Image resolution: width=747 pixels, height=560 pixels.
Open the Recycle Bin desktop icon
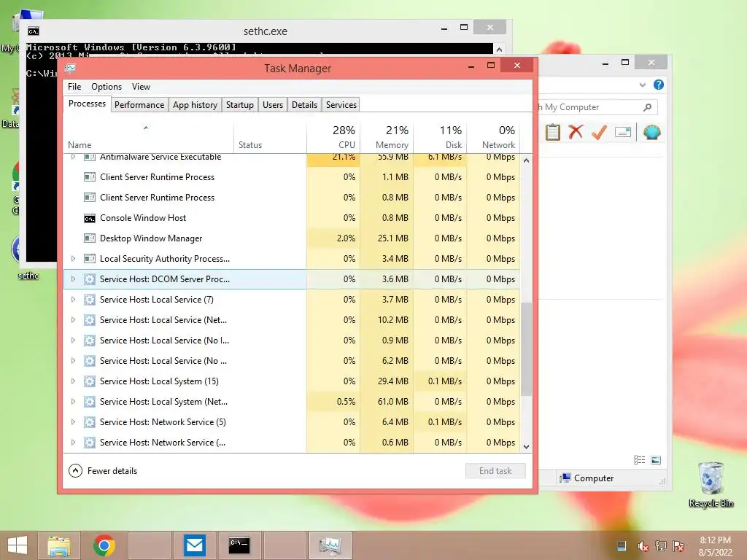coord(711,485)
